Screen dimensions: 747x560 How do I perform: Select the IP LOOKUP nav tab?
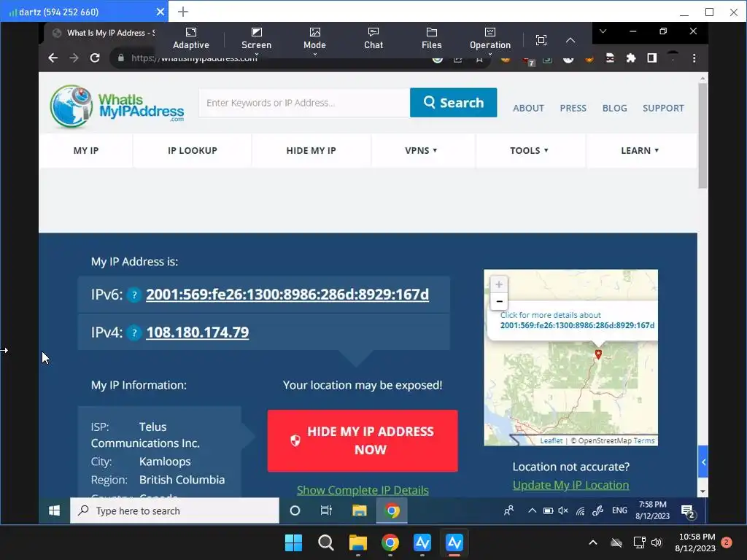[192, 150]
